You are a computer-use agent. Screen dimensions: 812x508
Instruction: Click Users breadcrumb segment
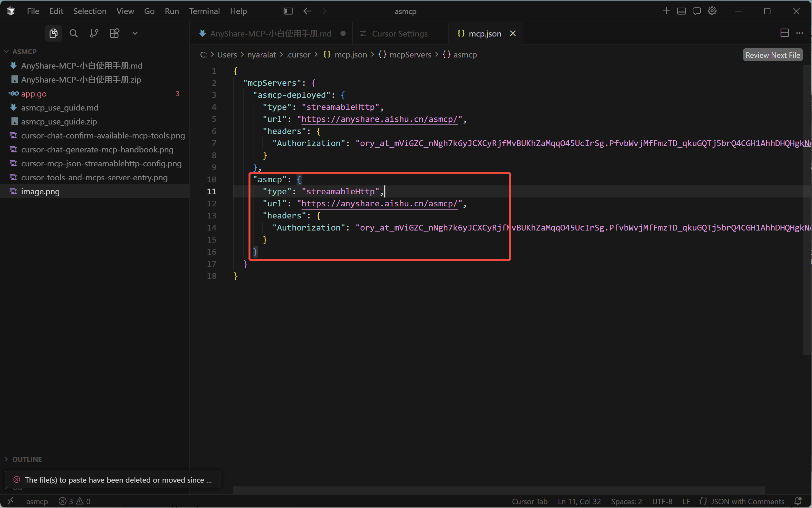[227, 54]
